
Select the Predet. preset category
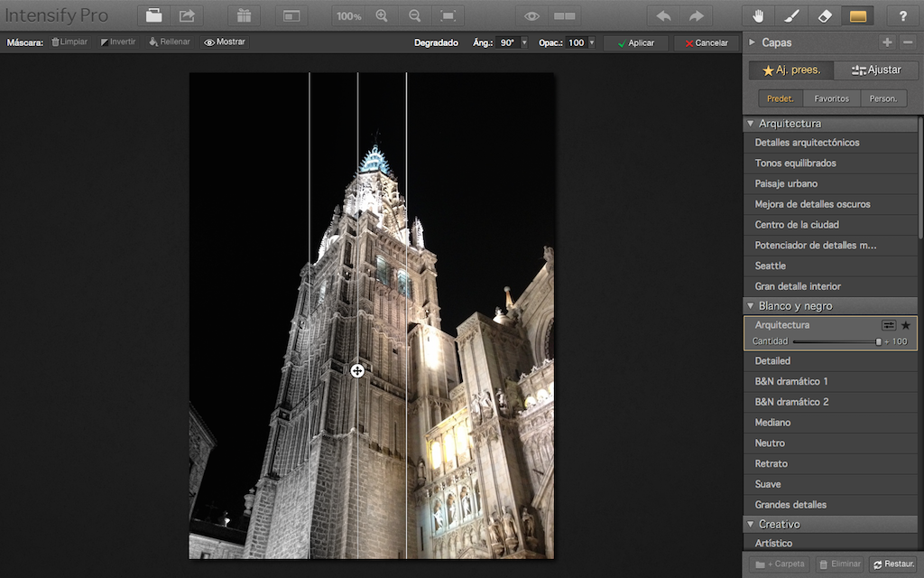pyautogui.click(x=781, y=98)
